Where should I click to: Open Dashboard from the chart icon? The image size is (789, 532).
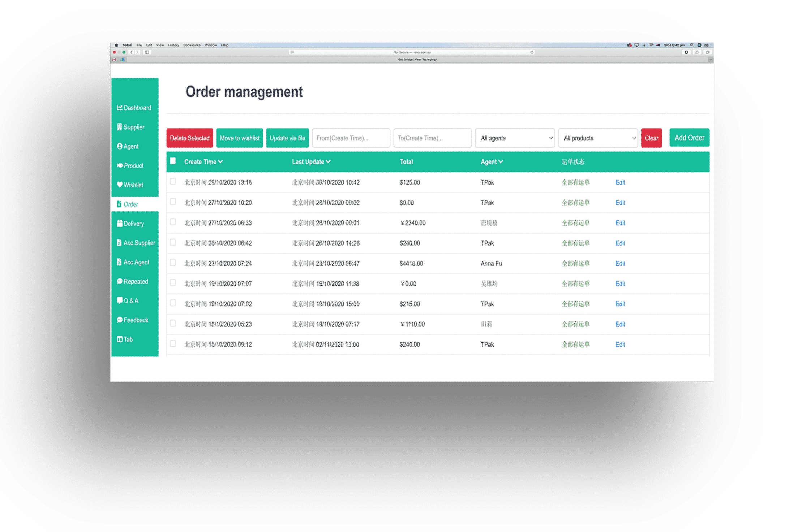pyautogui.click(x=120, y=108)
